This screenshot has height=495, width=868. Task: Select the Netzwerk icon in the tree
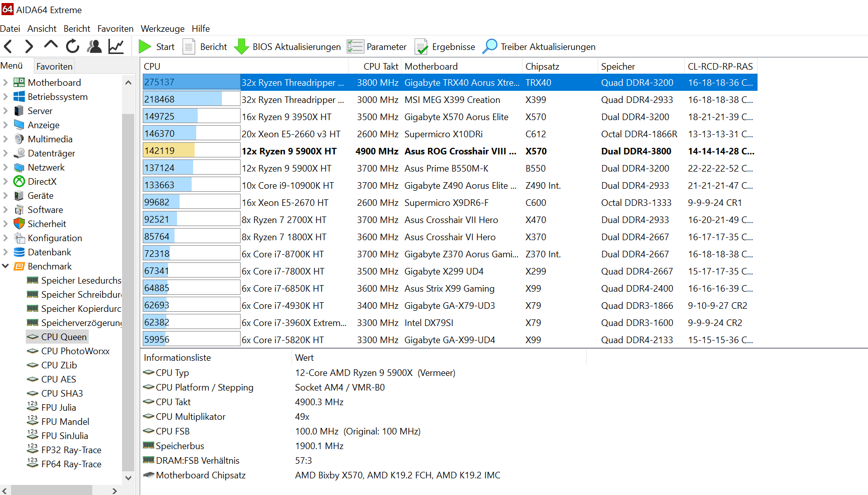19,167
